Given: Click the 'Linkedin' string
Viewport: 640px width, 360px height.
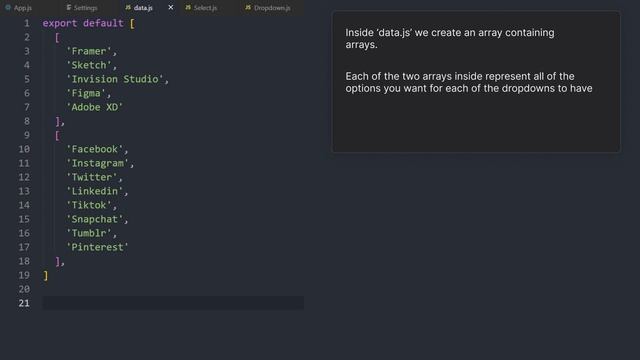Looking at the screenshot, I should pos(95,191).
